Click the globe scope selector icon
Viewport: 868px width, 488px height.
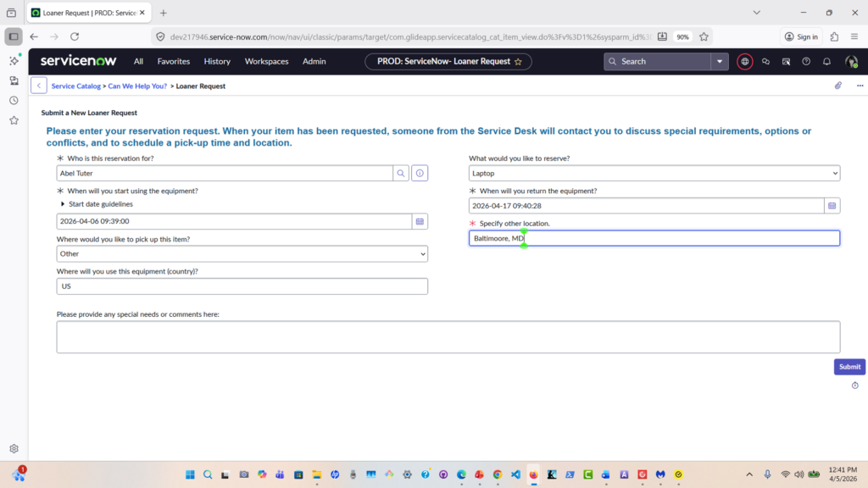click(x=745, y=62)
